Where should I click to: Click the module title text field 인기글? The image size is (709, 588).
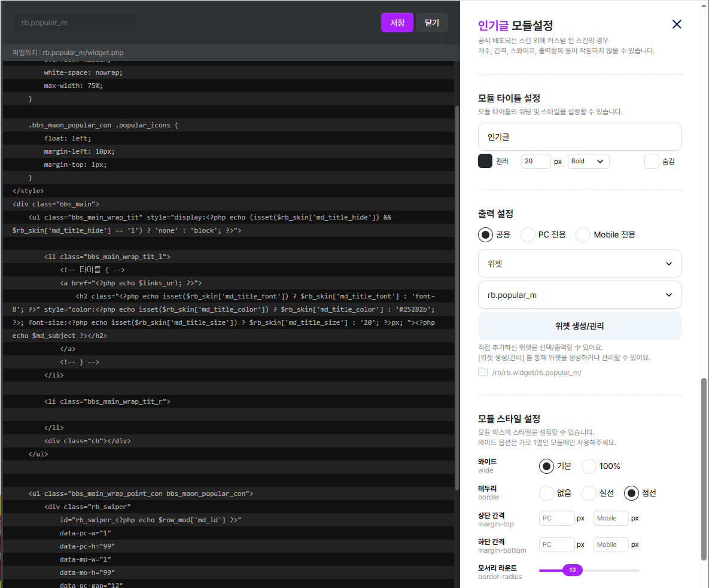click(x=579, y=136)
